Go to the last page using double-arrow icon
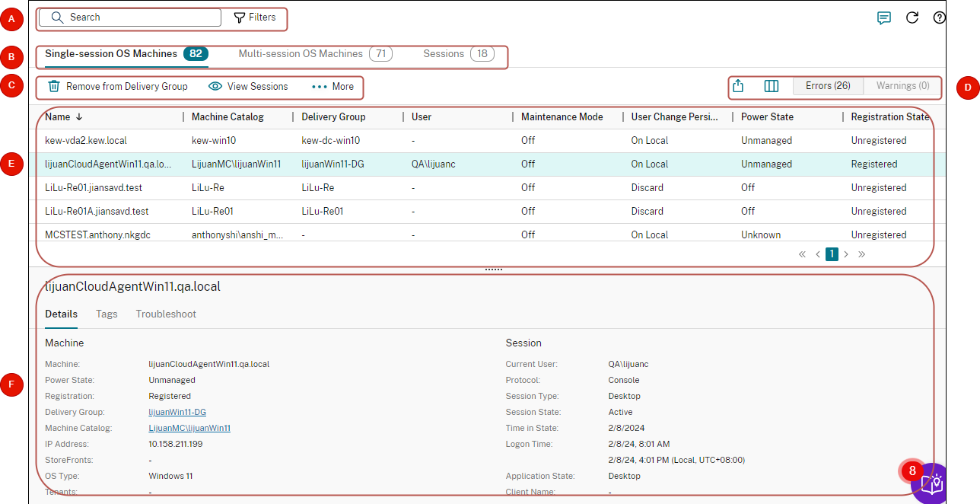Image resolution: width=980 pixels, height=504 pixels. 861,254
